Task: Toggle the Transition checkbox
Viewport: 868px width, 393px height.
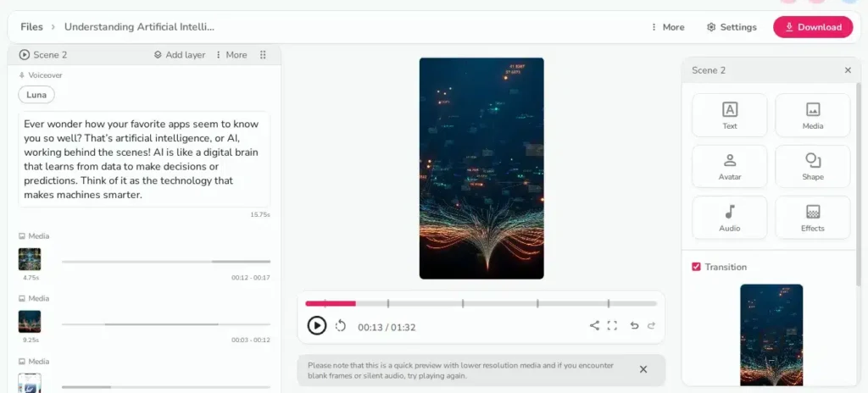Action: point(697,267)
